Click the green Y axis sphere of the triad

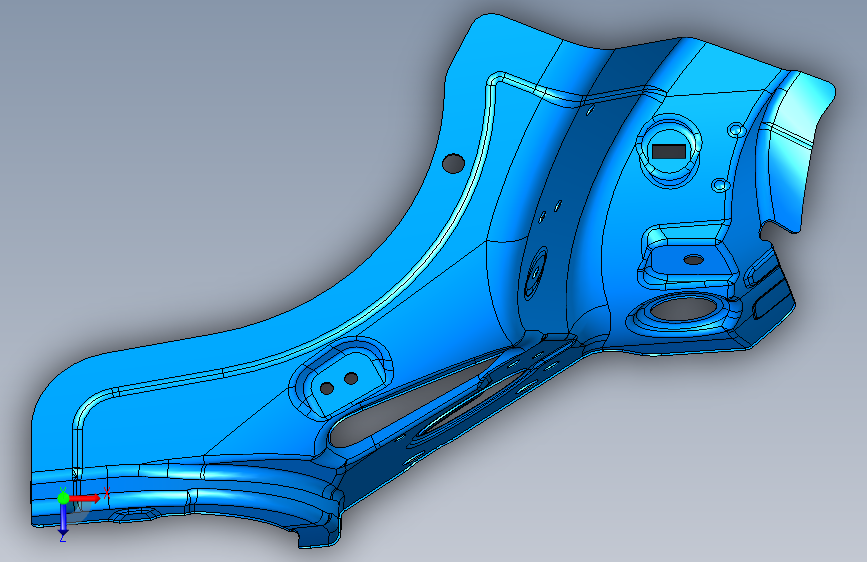tap(64, 498)
